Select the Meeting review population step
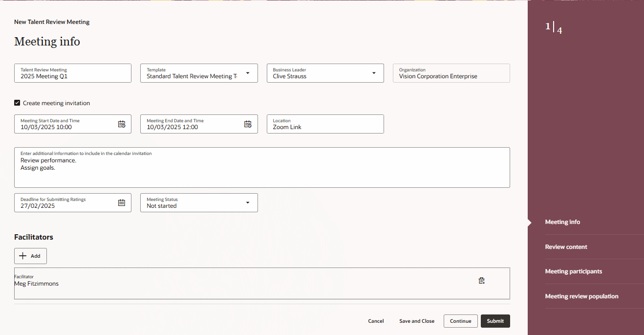644x335 pixels. (581, 296)
